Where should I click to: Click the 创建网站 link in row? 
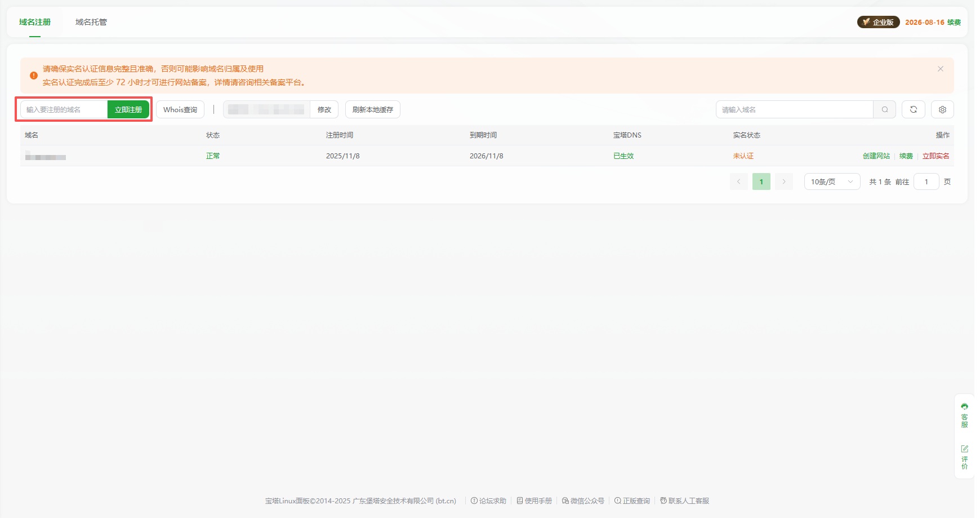[876, 156]
